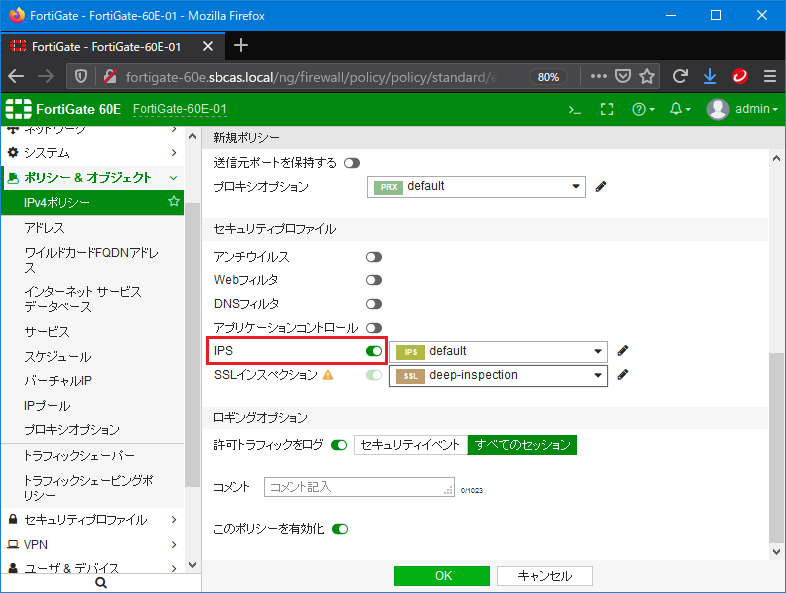Viewport: 786px width, 593px height.
Task: Select セキュリティイベント logging option
Action: point(411,445)
